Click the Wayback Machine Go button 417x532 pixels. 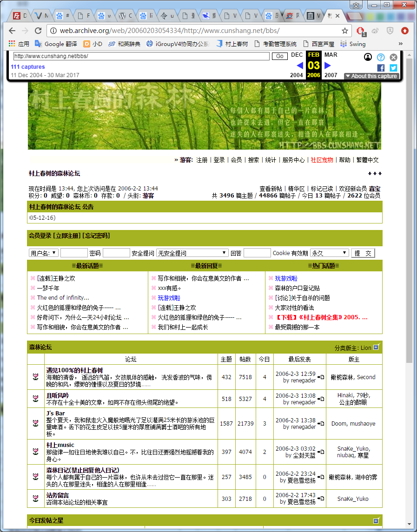coord(280,56)
